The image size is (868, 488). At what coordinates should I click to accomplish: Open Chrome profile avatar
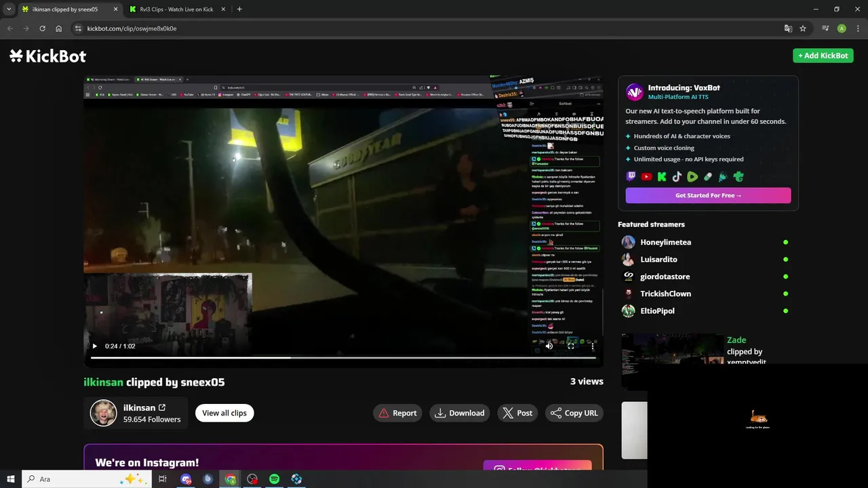[842, 28]
